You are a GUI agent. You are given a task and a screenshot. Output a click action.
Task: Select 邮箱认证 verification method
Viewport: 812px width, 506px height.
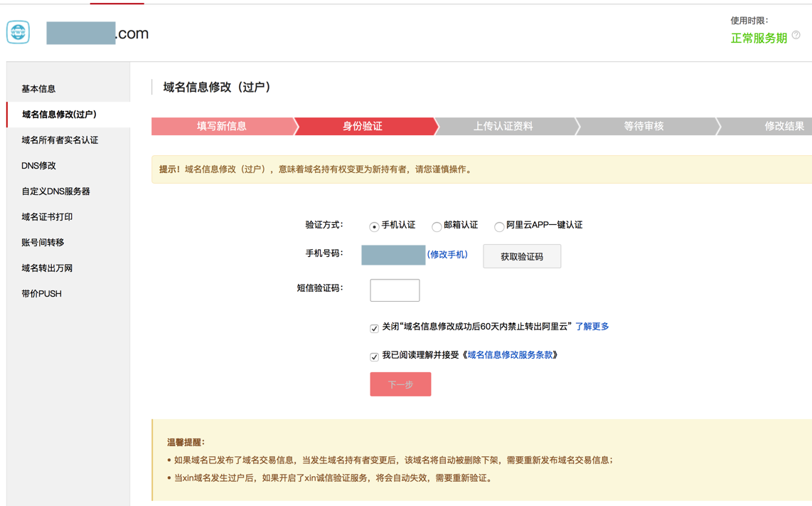click(437, 226)
